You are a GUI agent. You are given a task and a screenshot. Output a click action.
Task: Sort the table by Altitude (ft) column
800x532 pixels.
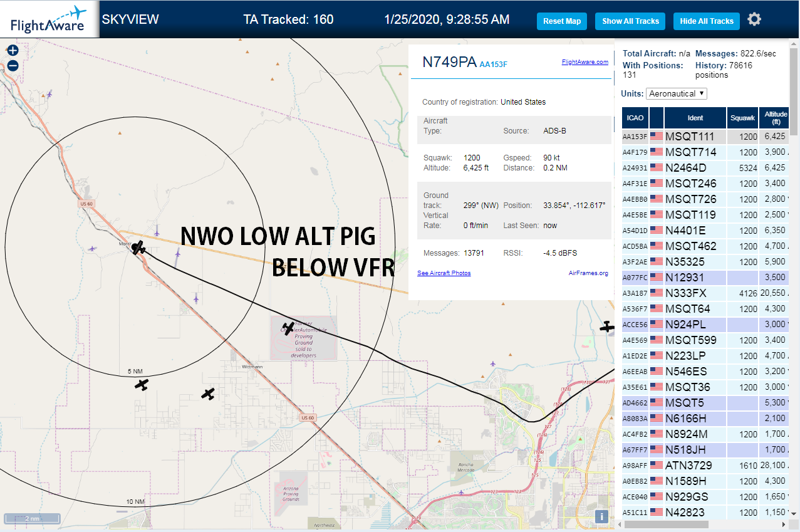pyautogui.click(x=776, y=117)
